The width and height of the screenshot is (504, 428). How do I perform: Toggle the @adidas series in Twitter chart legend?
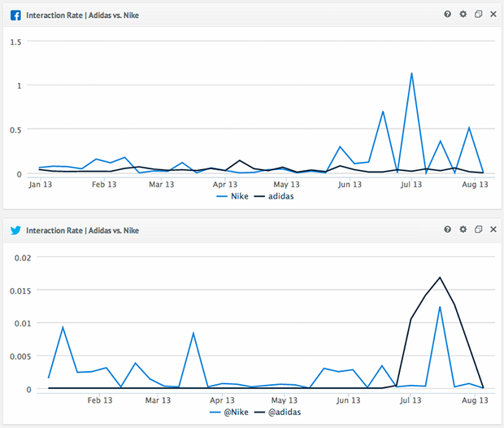click(x=277, y=412)
